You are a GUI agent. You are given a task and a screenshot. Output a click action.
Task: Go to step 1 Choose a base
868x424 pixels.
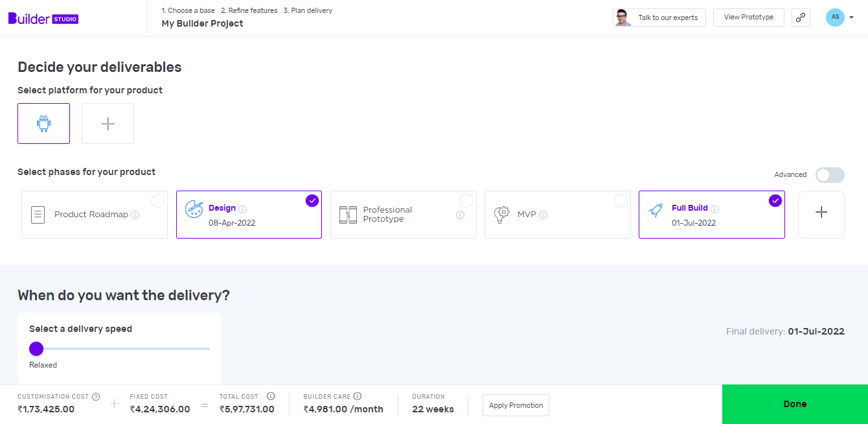point(188,10)
